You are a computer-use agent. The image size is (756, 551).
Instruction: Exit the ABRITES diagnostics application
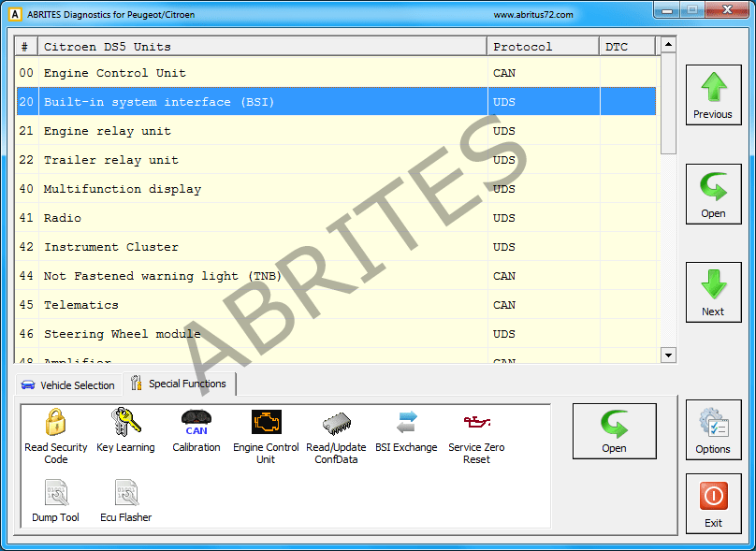[x=713, y=503]
